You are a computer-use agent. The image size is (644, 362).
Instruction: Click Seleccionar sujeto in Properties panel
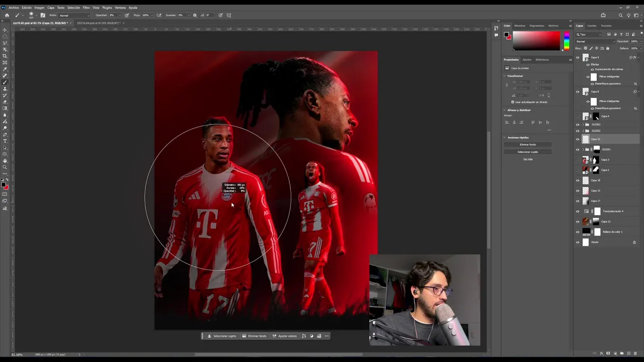tap(528, 152)
